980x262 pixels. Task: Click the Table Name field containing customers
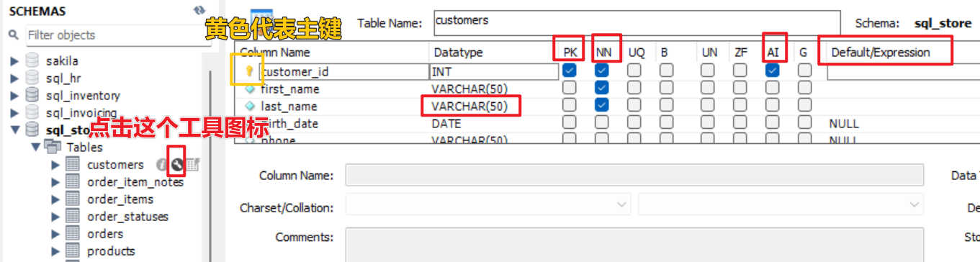pos(637,23)
